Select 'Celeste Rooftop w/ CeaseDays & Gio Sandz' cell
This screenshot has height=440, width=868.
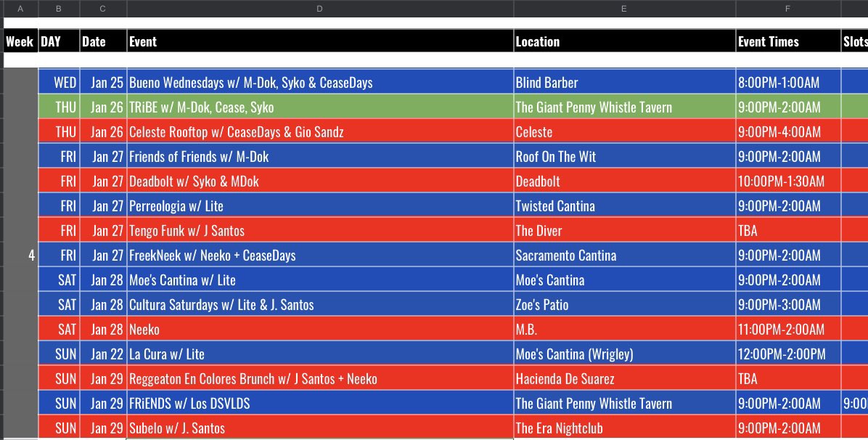[320, 131]
